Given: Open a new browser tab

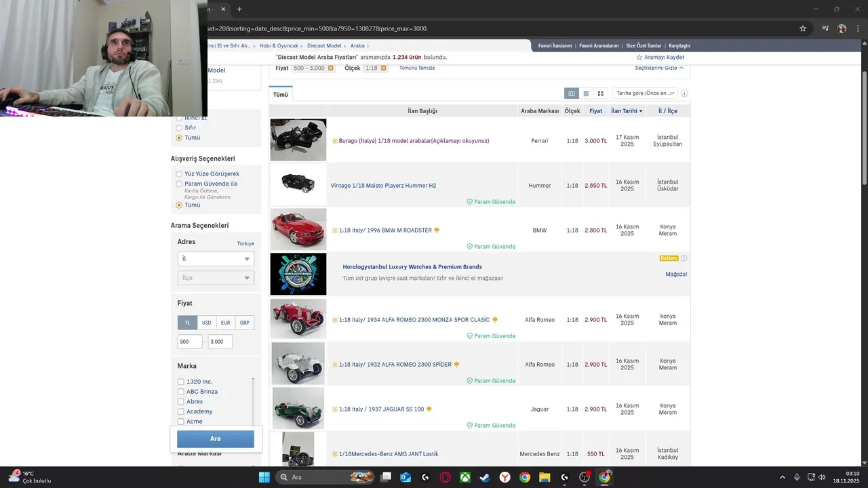Looking at the screenshot, I should coord(239,9).
